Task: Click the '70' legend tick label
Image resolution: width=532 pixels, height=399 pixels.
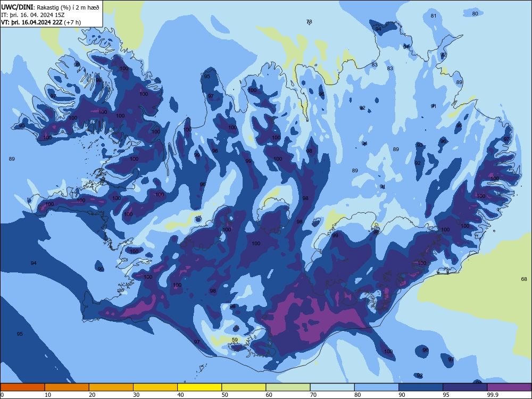Action: [313, 395]
